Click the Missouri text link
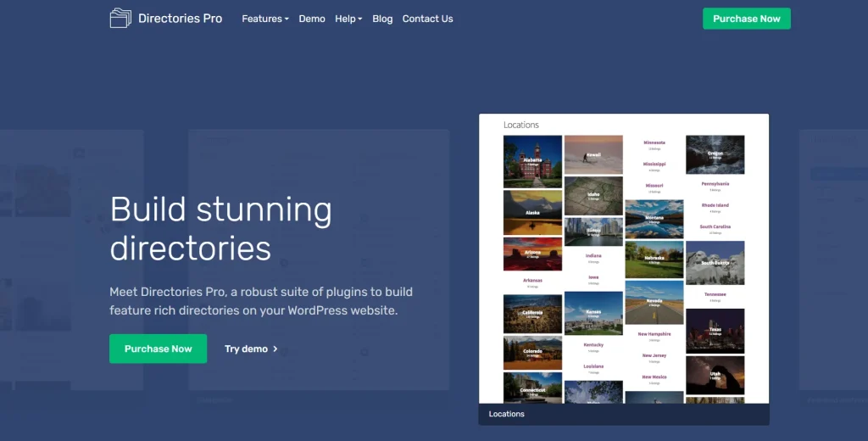Image resolution: width=868 pixels, height=441 pixels. (x=654, y=186)
